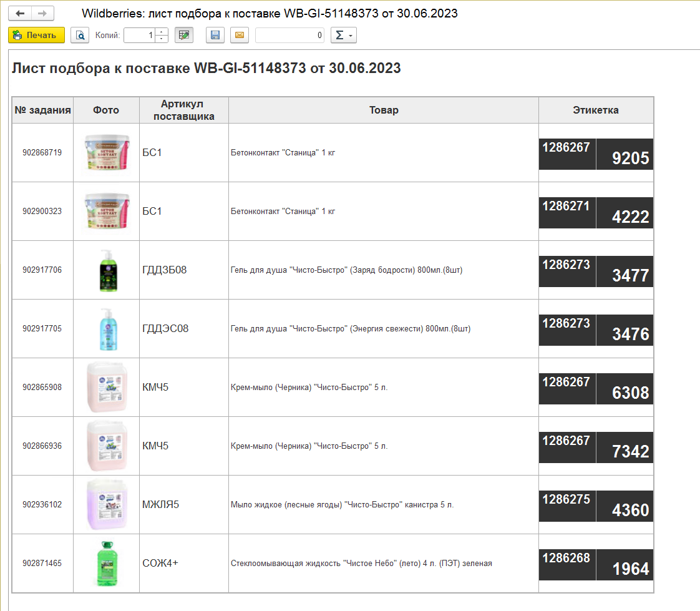Select the Бетонконтакт photo for task 902868719

pyautogui.click(x=106, y=153)
